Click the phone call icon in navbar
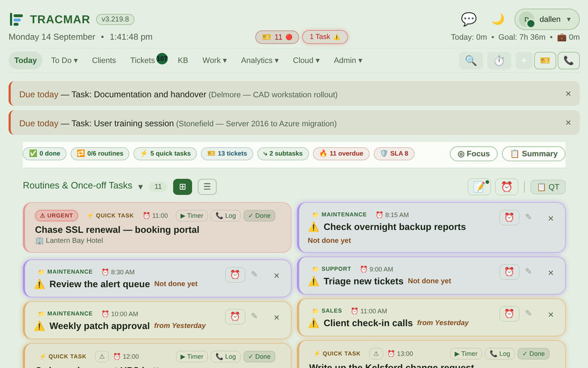This screenshot has width=588, height=368. pyautogui.click(x=568, y=61)
